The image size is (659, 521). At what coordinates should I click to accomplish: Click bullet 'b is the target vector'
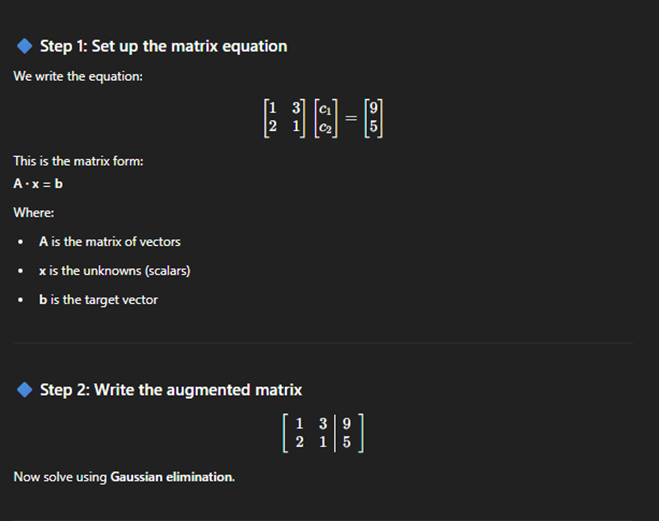coord(98,300)
